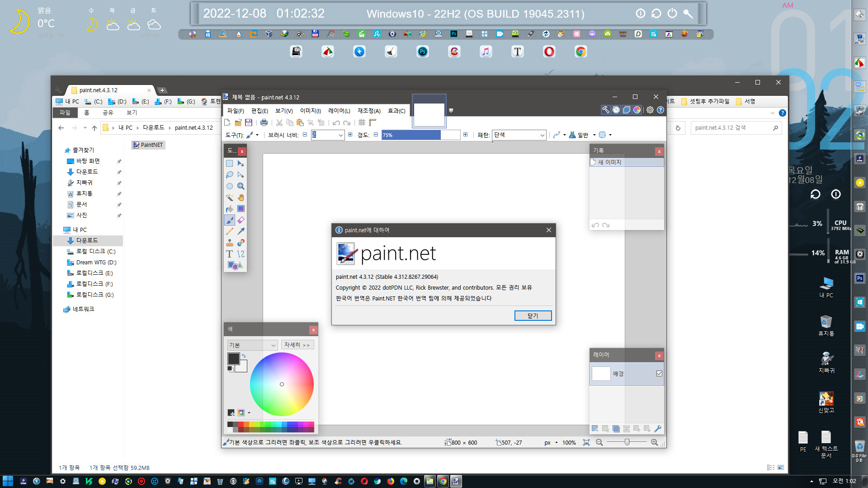Viewport: 868px width, 488px height.
Task: Reset colors to black and white
Action: (x=230, y=369)
